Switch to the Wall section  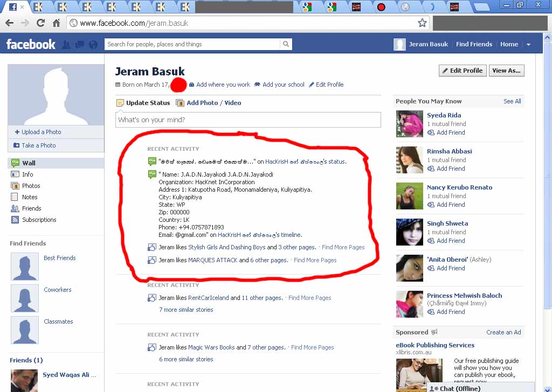pos(56,163)
